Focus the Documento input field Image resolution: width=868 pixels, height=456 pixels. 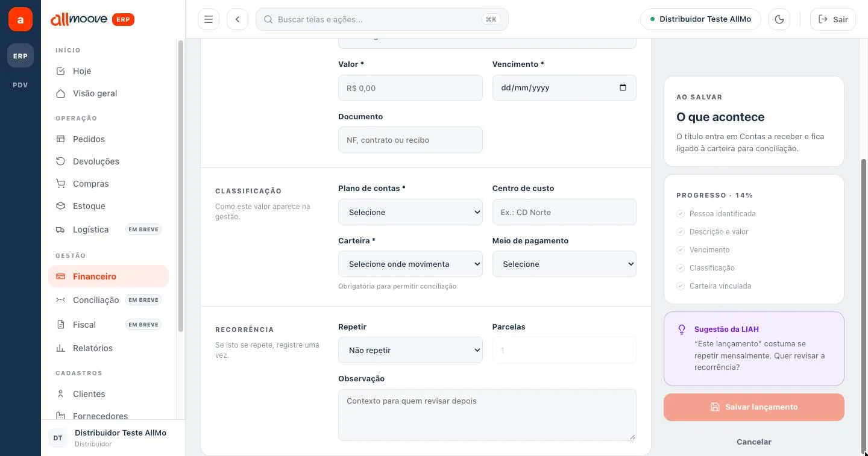tap(410, 140)
